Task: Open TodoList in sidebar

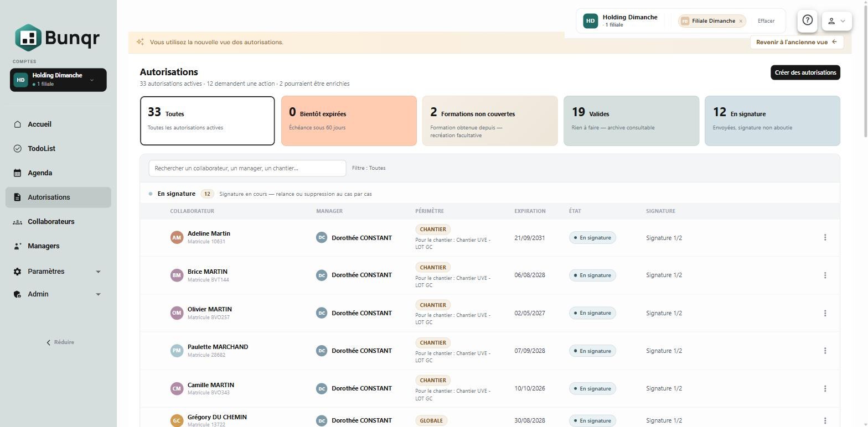Action: tap(58, 149)
